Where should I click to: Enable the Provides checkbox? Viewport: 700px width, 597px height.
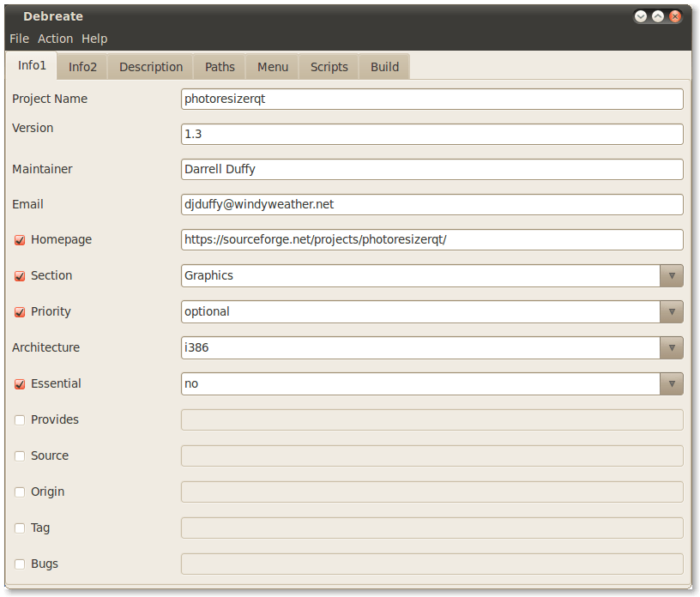(20, 420)
